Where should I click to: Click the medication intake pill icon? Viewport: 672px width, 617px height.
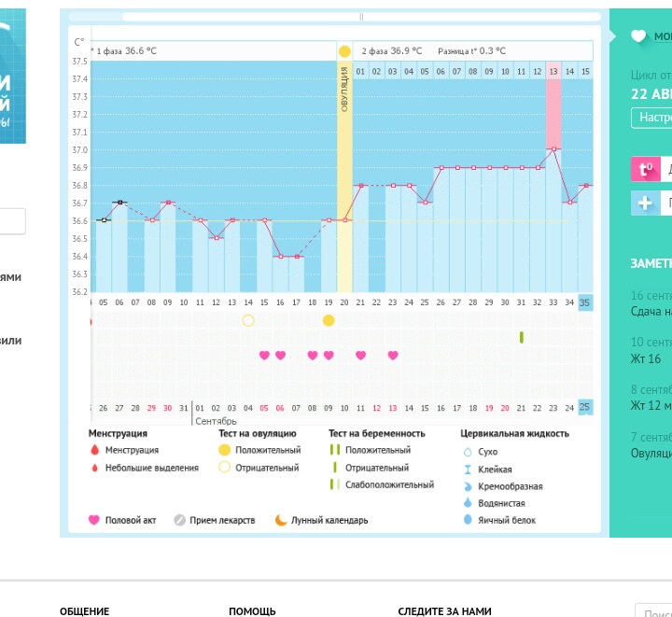pos(180,520)
